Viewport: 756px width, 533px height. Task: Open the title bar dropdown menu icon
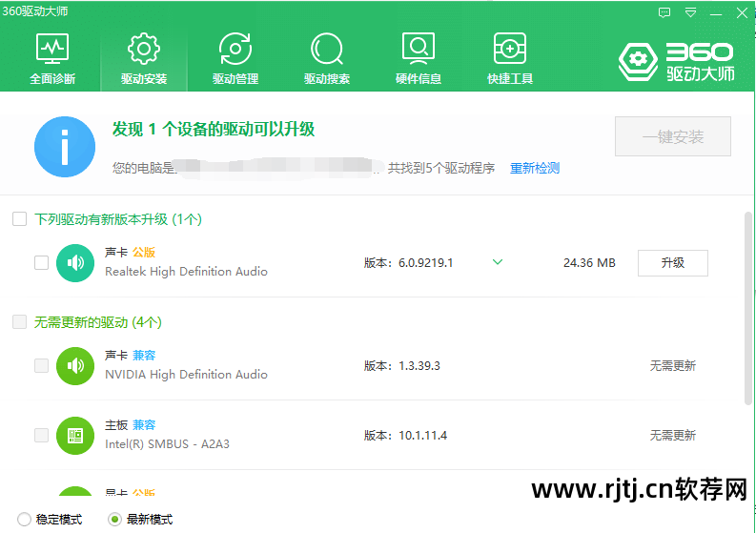[x=690, y=12]
